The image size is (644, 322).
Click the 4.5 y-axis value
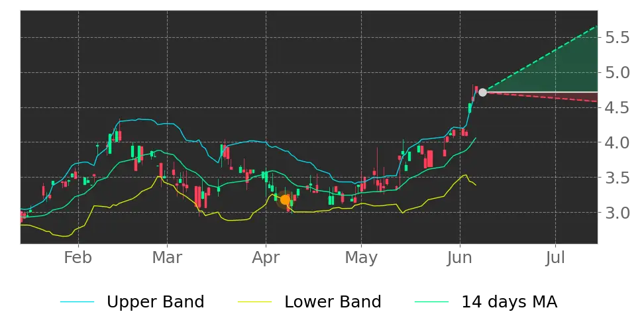617,107
